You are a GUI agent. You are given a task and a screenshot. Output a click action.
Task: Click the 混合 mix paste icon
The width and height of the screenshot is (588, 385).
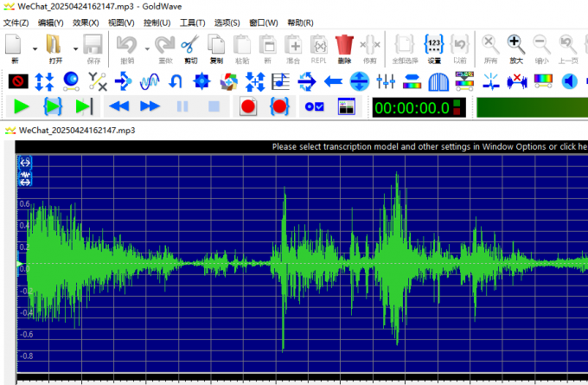click(x=293, y=45)
